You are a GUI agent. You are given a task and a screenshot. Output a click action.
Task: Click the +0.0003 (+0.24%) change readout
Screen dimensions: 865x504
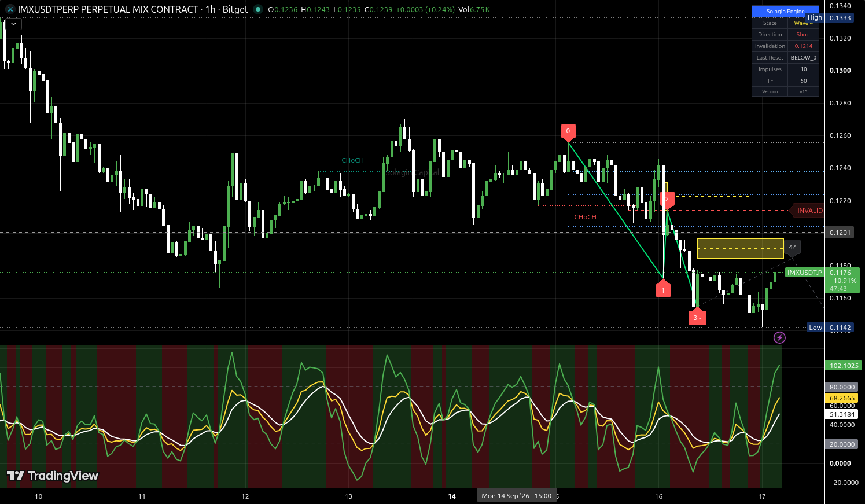pyautogui.click(x=425, y=10)
